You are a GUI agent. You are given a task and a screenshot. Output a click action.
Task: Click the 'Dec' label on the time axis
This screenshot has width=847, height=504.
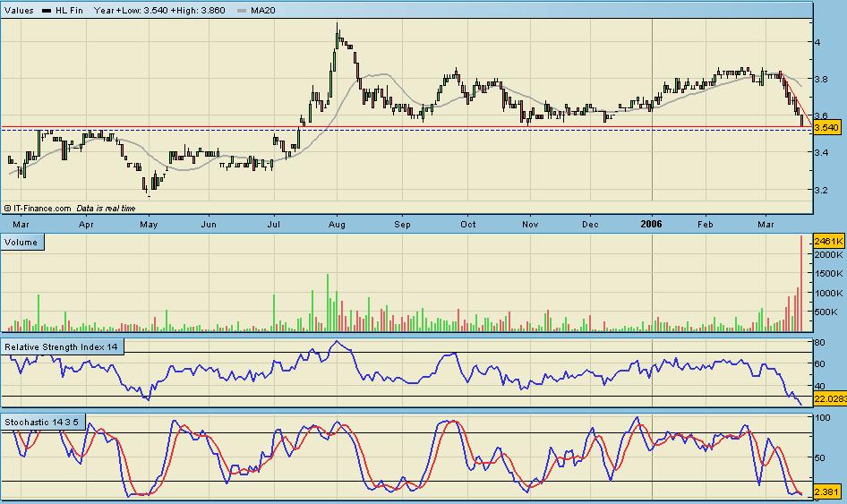(590, 224)
